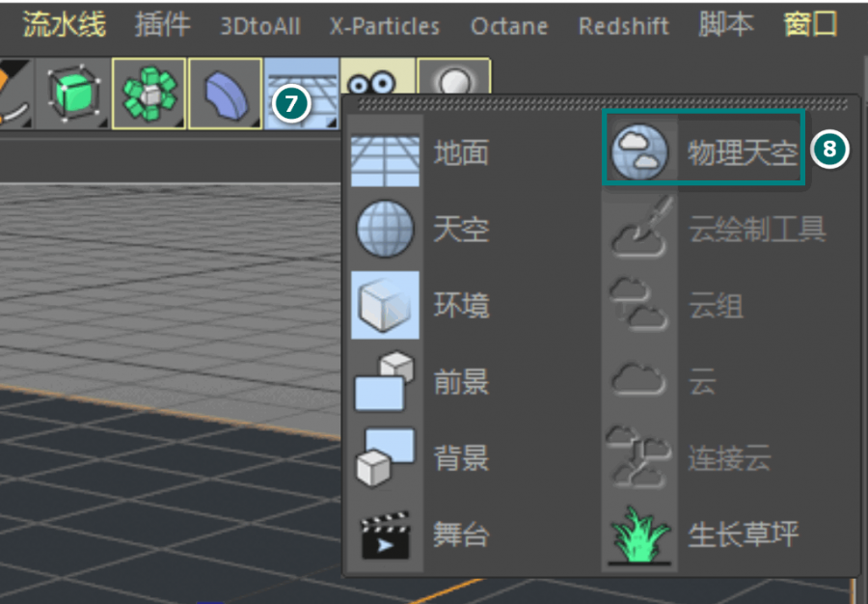This screenshot has height=604, width=868.
Task: Choose the 云 label
Action: point(702,382)
